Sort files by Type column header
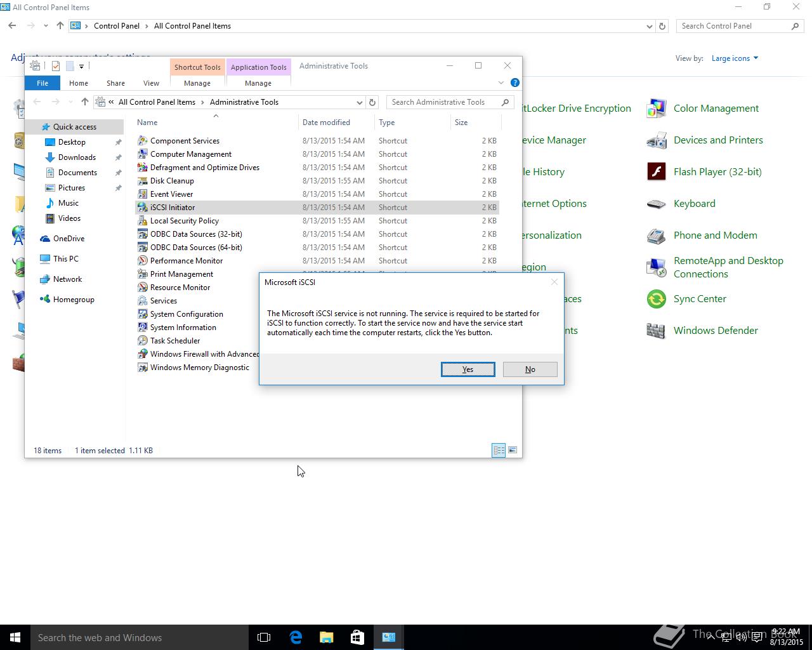 click(x=412, y=123)
